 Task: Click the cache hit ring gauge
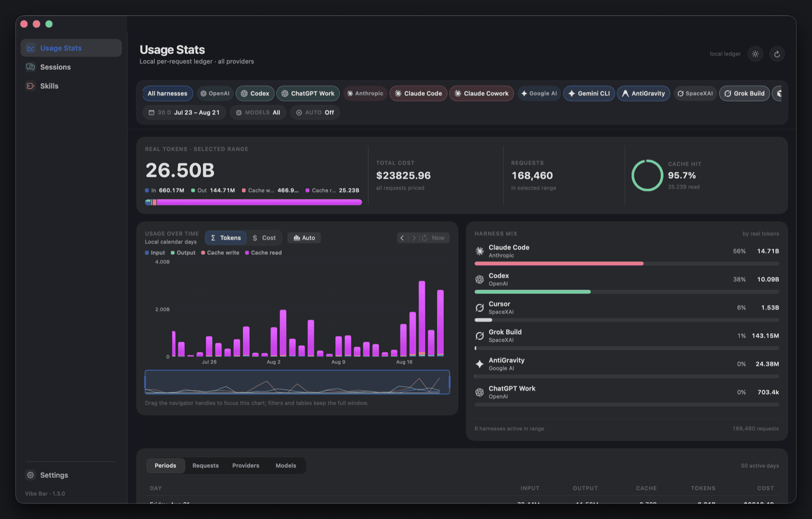pyautogui.click(x=647, y=175)
